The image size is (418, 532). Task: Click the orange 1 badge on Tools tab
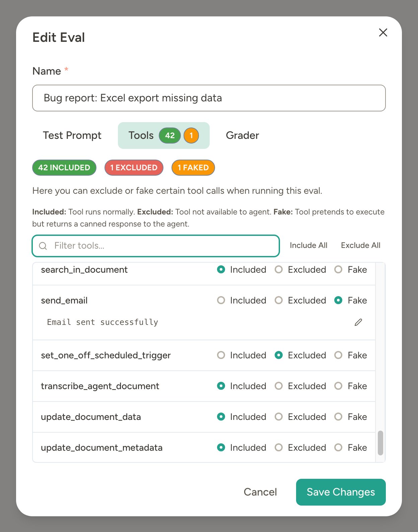191,136
